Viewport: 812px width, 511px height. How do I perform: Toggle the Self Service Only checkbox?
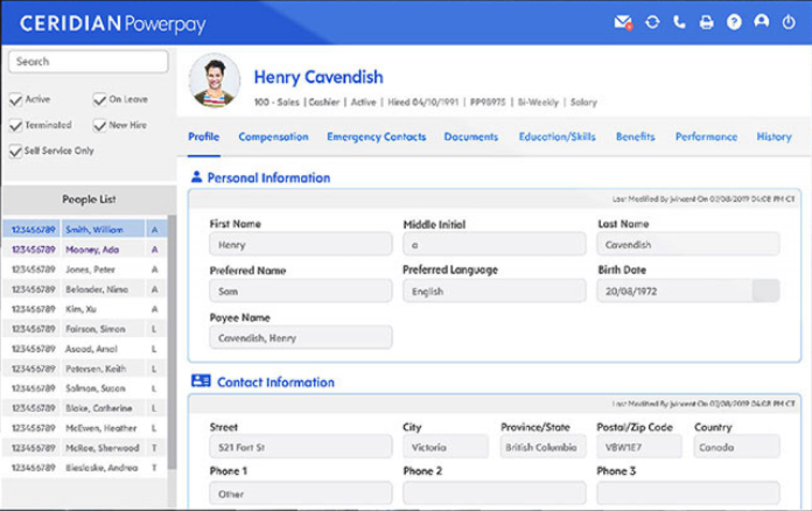pyautogui.click(x=16, y=151)
